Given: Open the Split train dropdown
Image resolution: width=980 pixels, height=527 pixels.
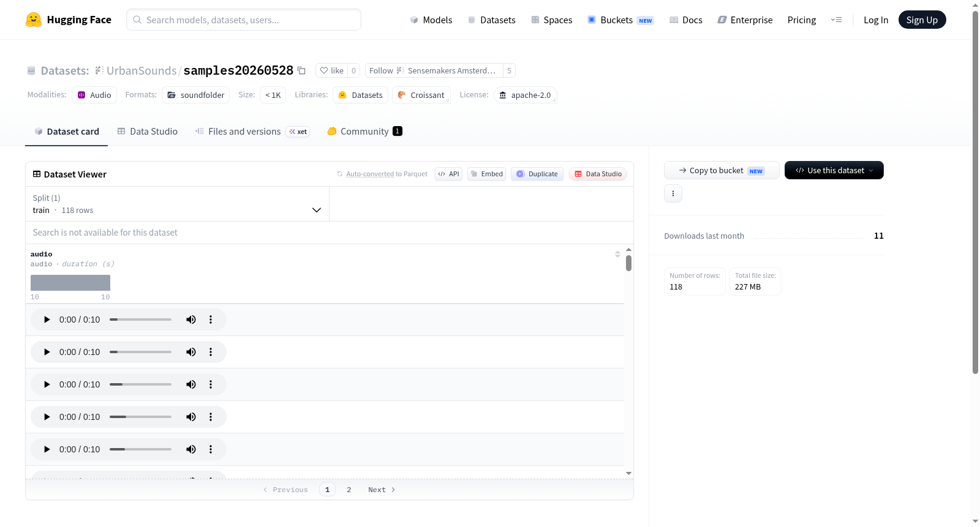Looking at the screenshot, I should [177, 204].
